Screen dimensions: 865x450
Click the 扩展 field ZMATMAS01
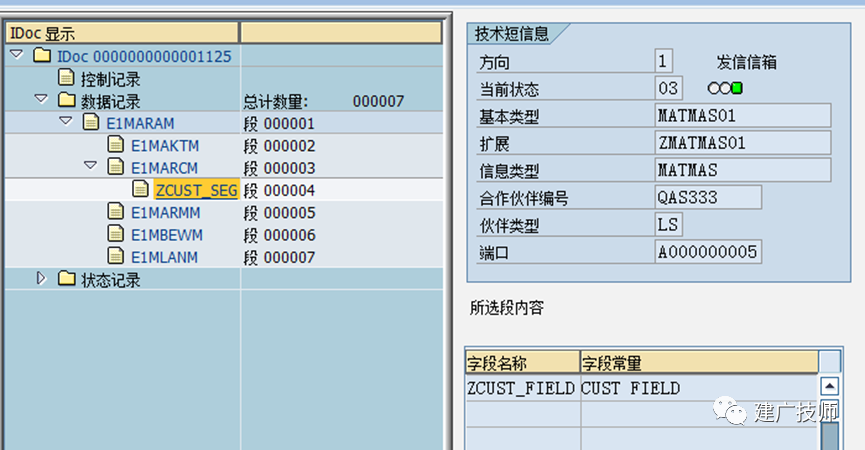click(x=743, y=143)
